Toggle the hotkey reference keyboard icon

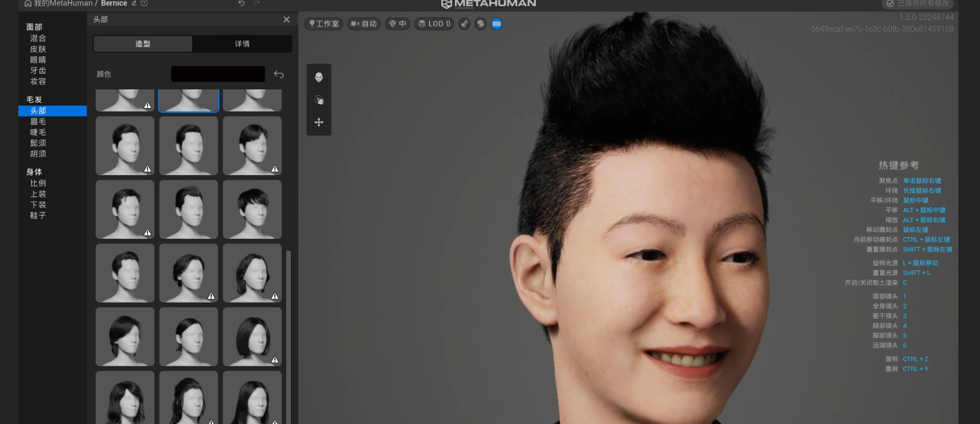tap(497, 24)
